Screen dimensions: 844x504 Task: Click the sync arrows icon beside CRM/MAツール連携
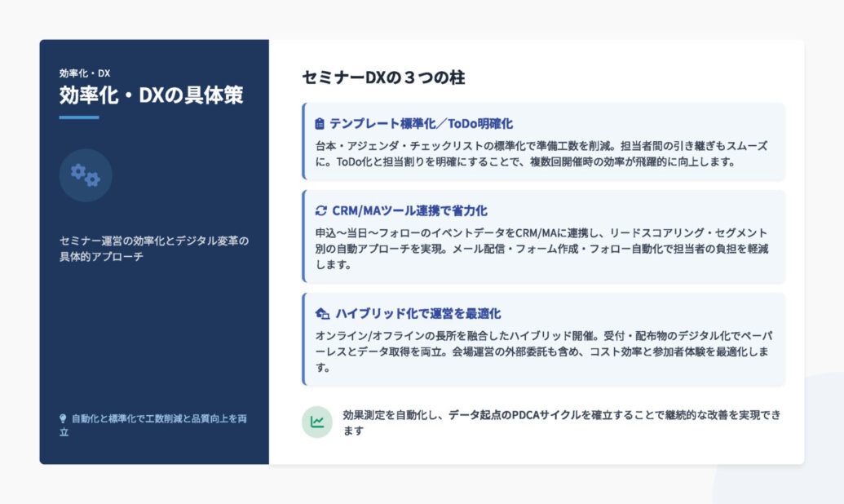click(x=320, y=210)
